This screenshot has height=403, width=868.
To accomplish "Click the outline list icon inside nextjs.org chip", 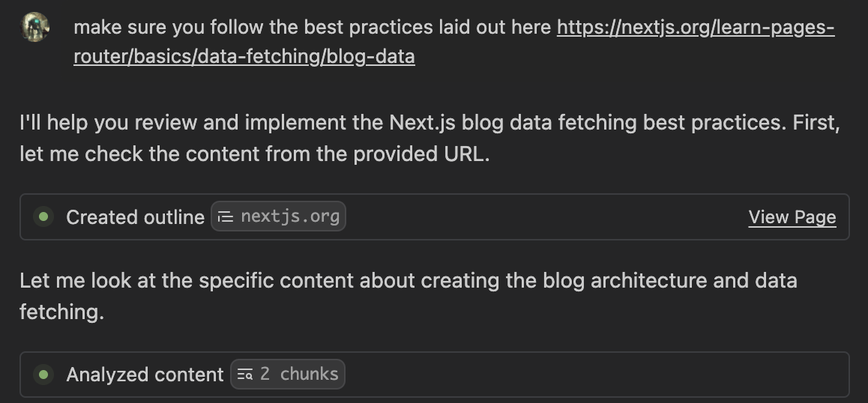I will 226,217.
